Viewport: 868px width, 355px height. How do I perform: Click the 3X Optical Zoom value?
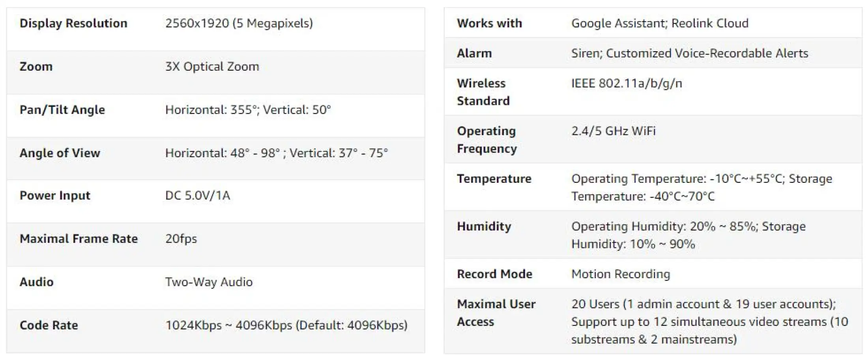212,67
